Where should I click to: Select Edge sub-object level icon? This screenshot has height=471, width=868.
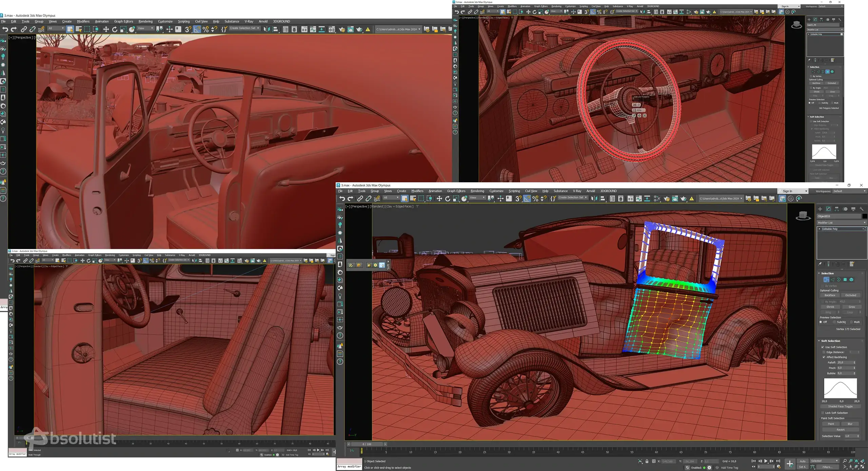click(833, 280)
